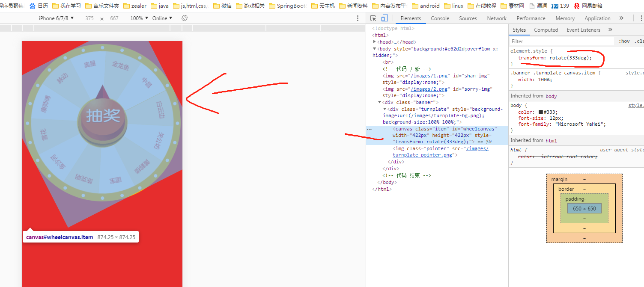The image size is (644, 287).
Task: Select the Computed sidebar tab
Action: point(546,30)
